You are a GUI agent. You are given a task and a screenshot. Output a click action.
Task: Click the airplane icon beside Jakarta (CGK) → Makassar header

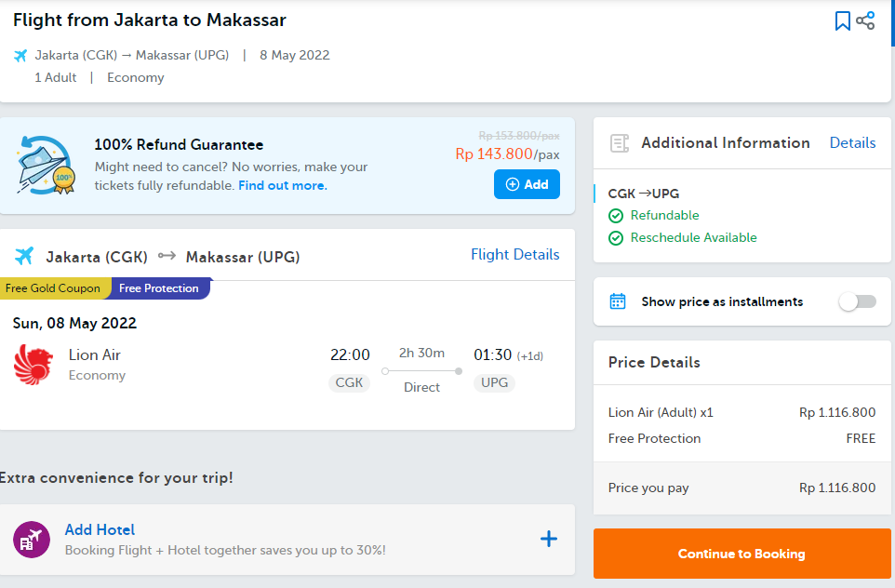coord(20,56)
